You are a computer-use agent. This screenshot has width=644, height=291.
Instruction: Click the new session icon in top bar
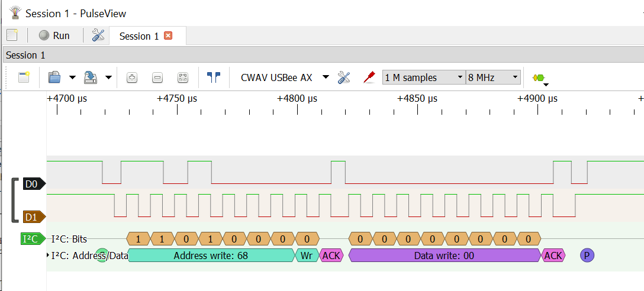[x=12, y=35]
